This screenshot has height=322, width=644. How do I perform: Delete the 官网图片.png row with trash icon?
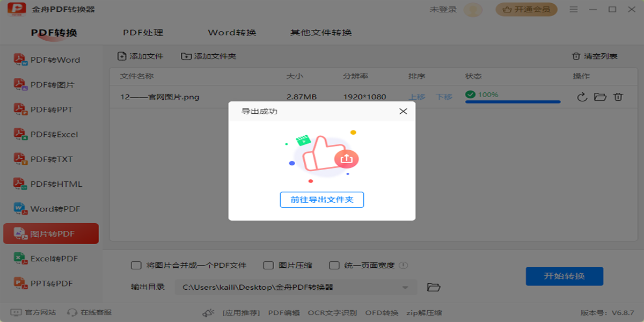(x=618, y=97)
